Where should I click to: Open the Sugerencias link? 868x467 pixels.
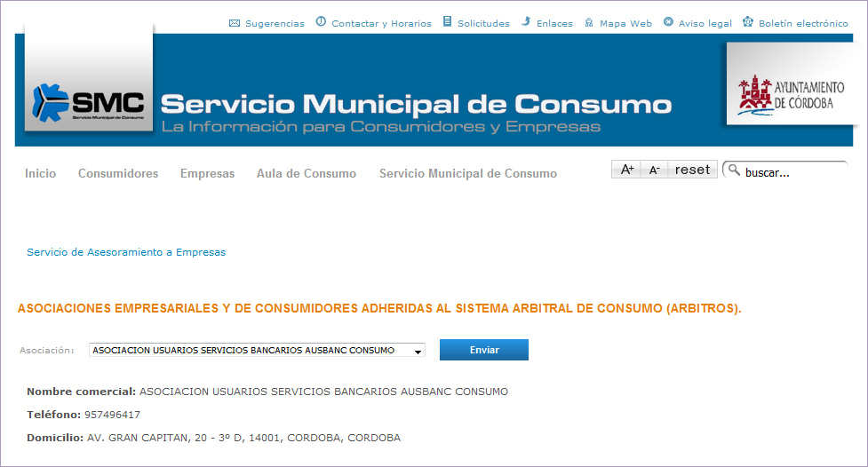[275, 24]
